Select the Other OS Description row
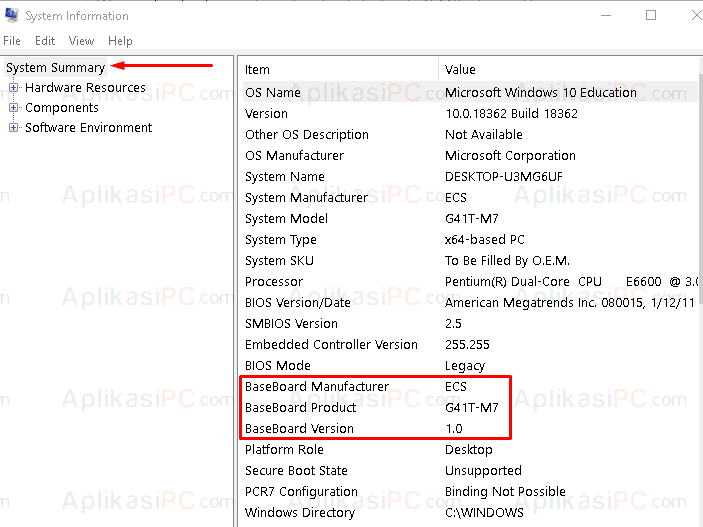703x527 pixels. [470, 135]
